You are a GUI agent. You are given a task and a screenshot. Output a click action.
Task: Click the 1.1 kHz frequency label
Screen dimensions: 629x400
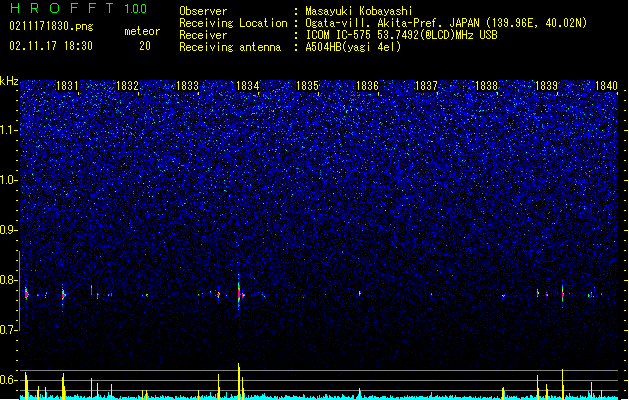9,130
